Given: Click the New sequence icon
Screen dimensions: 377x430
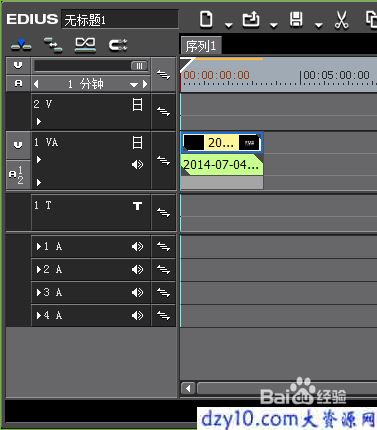Looking at the screenshot, I should click(206, 19).
